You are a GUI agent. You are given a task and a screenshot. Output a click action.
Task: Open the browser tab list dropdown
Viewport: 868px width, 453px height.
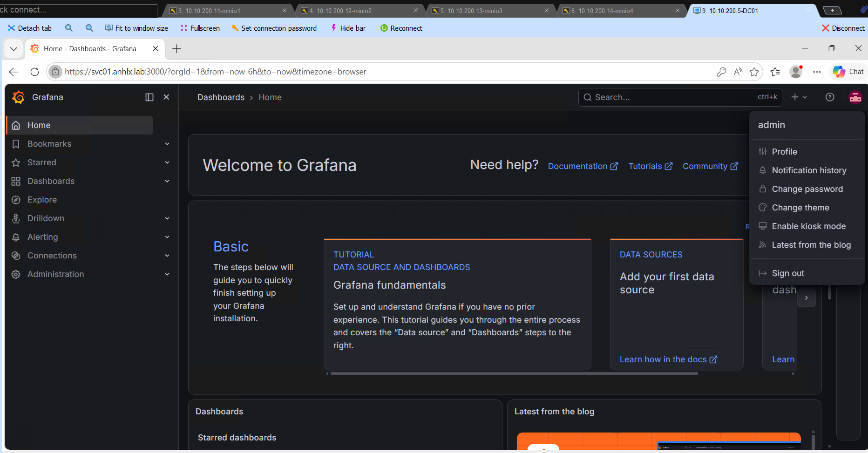click(14, 49)
